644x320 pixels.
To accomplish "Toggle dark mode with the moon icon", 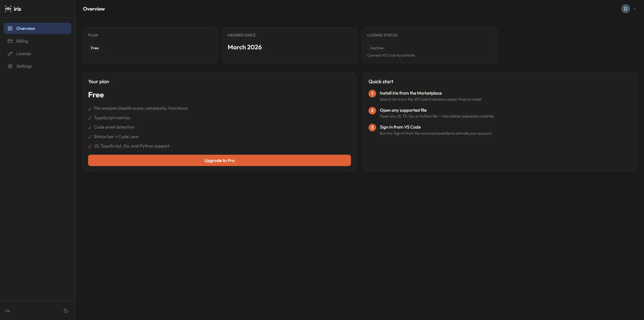I will (66, 311).
